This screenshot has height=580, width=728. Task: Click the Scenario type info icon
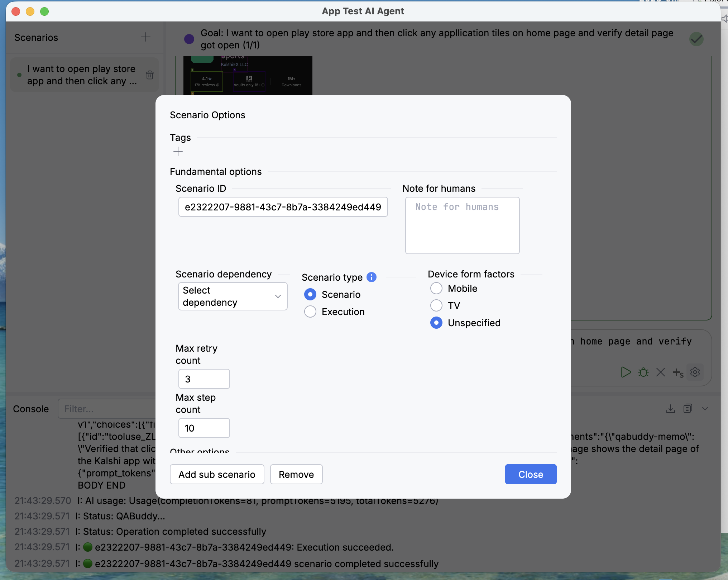click(372, 277)
